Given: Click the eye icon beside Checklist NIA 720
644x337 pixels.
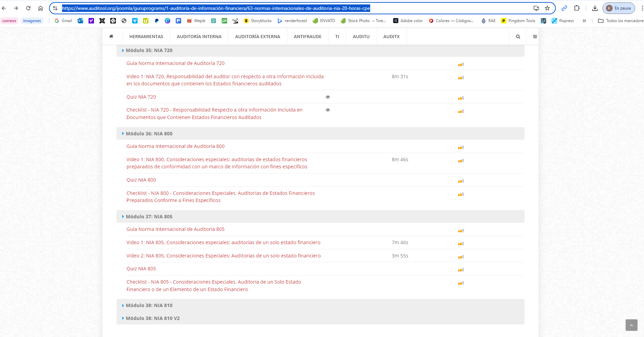Looking at the screenshot, I should pyautogui.click(x=328, y=110).
